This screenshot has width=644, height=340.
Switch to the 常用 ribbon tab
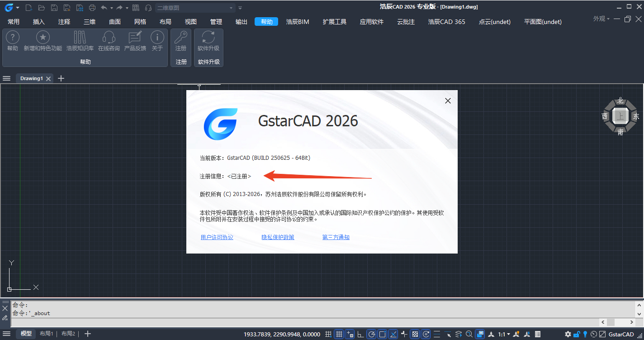click(x=14, y=22)
